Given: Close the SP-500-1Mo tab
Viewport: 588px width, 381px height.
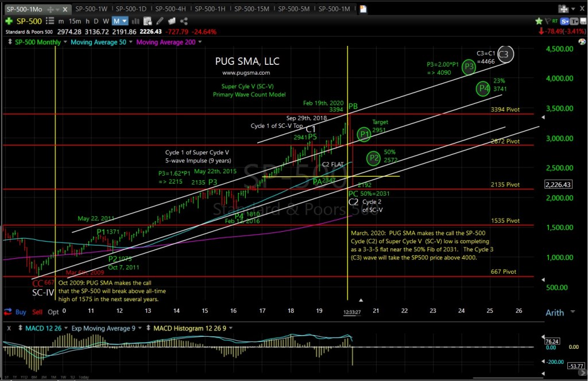Looking at the screenshot, I should [65, 9].
